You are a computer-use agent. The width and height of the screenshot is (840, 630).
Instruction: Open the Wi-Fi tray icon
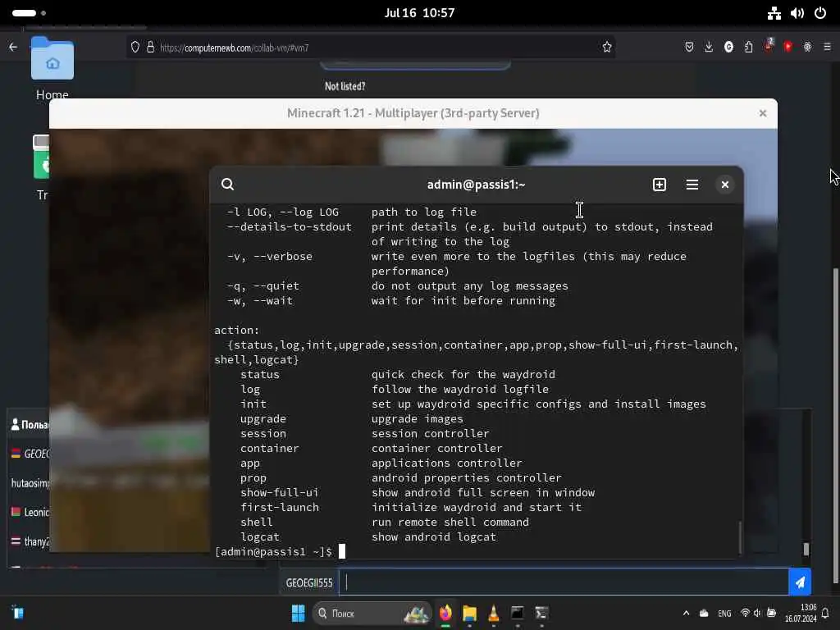pyautogui.click(x=745, y=613)
